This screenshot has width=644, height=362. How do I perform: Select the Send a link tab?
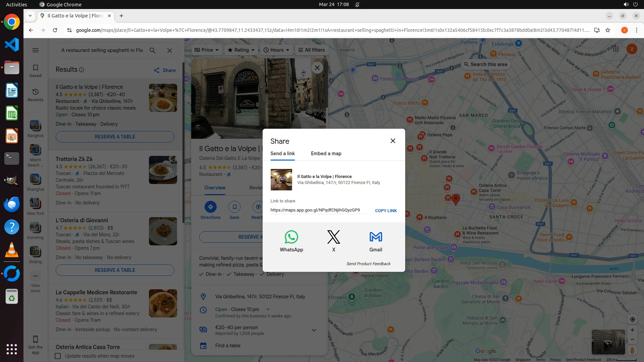282,154
